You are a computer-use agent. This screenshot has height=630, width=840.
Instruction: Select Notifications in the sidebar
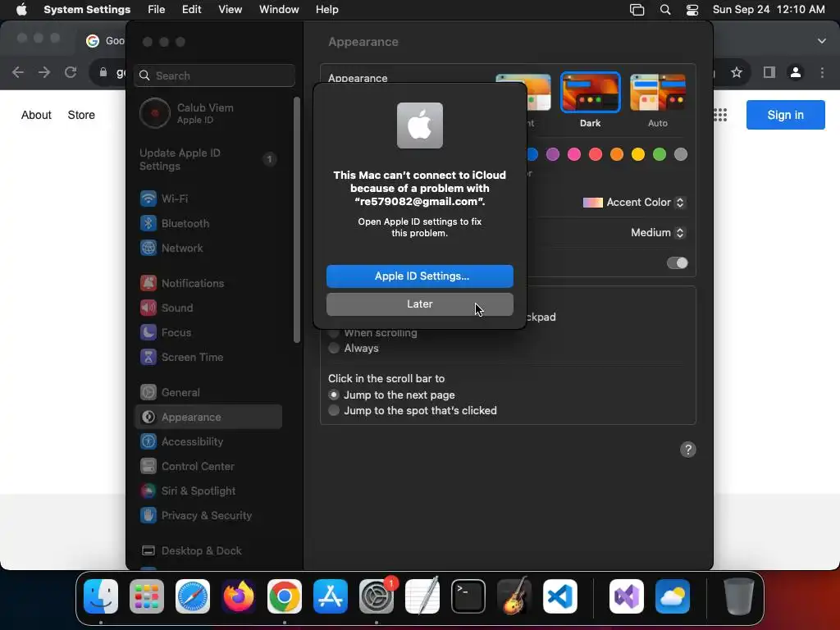click(208, 283)
